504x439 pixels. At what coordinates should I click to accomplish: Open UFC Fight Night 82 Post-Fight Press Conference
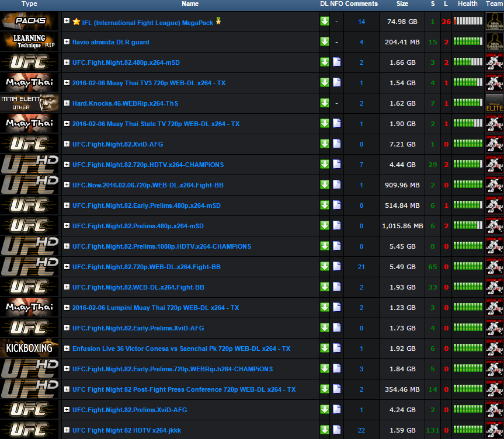click(x=184, y=389)
